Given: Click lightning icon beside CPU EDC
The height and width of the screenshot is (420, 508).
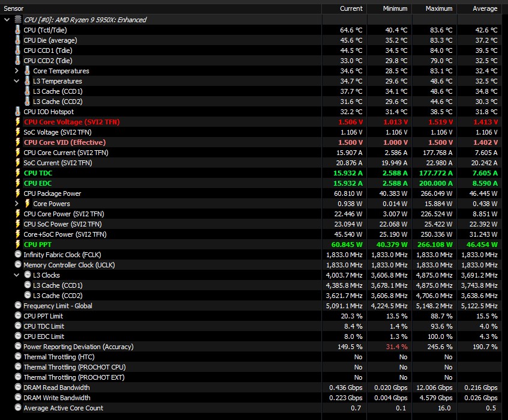Looking at the screenshot, I should 18,183.
